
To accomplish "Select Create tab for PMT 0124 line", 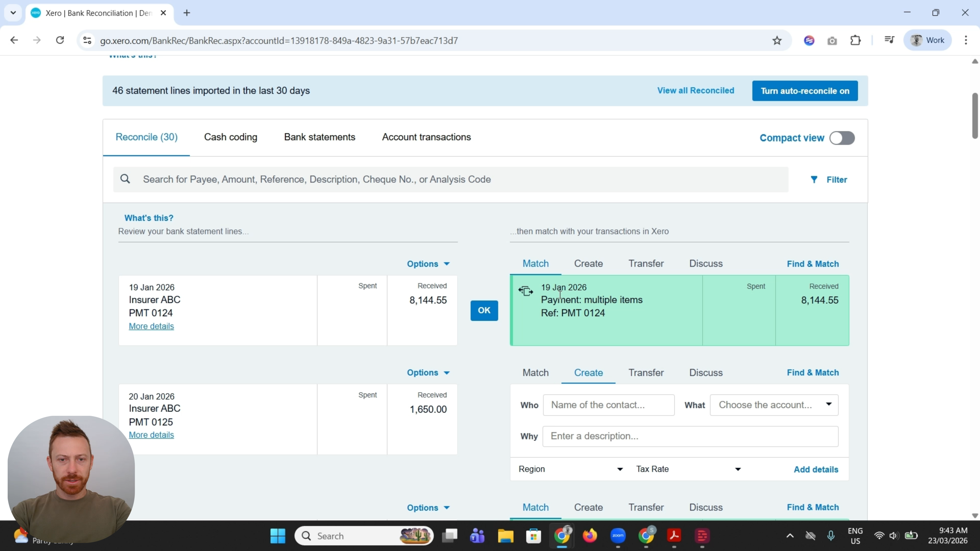I will pyautogui.click(x=588, y=264).
